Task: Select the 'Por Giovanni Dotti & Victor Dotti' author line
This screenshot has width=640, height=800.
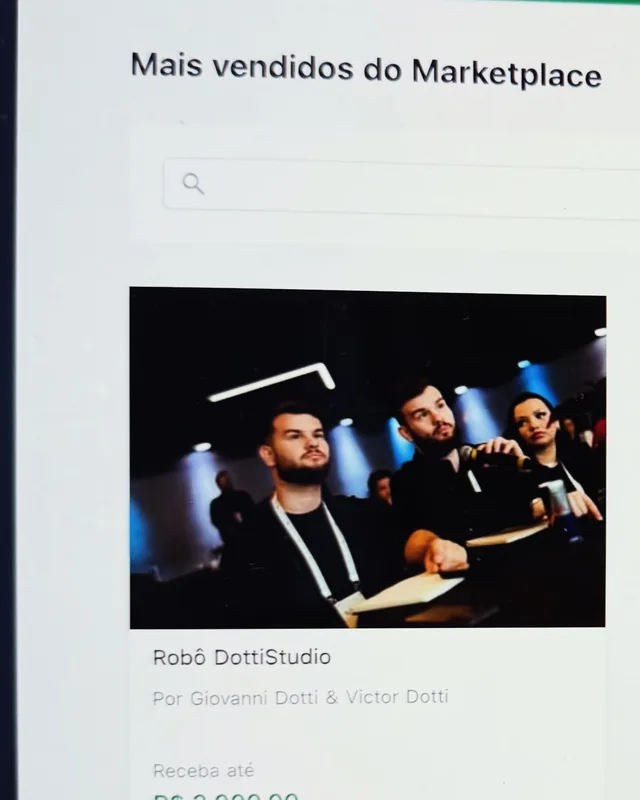Action: pos(301,697)
